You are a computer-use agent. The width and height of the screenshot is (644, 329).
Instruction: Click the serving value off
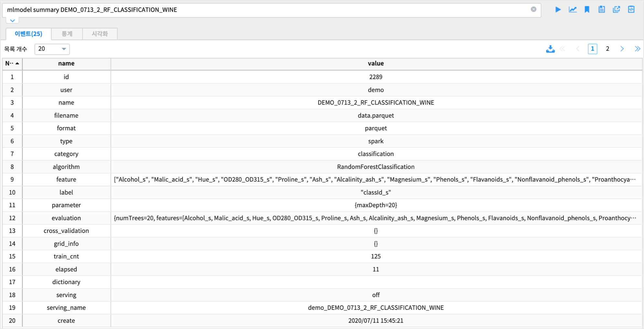click(x=376, y=295)
